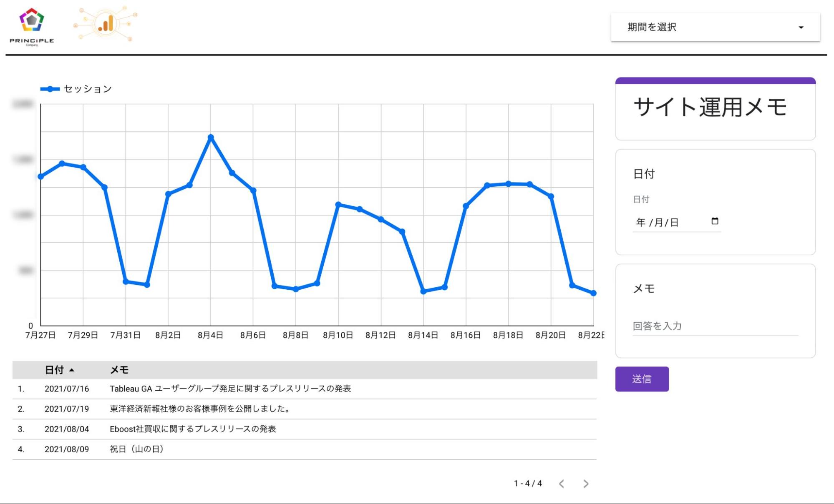Image resolution: width=834 pixels, height=504 pixels.
Task: Open the calendar picker icon
Action: [x=714, y=221]
